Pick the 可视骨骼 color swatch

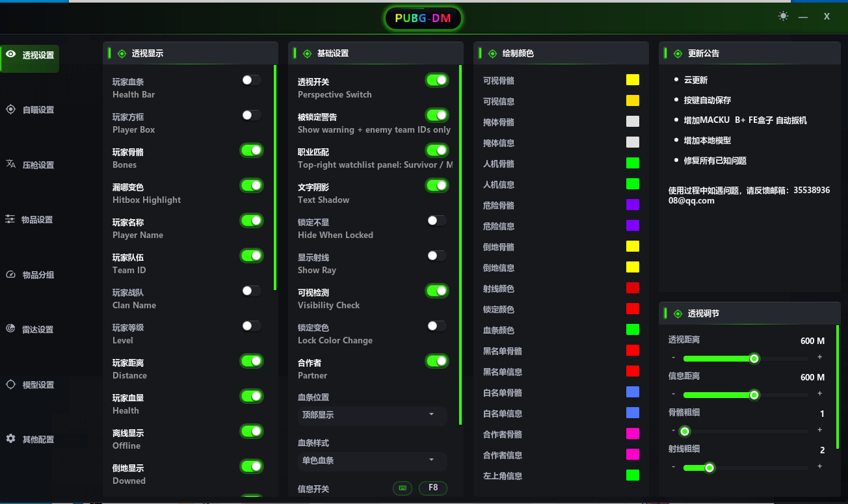(x=633, y=80)
